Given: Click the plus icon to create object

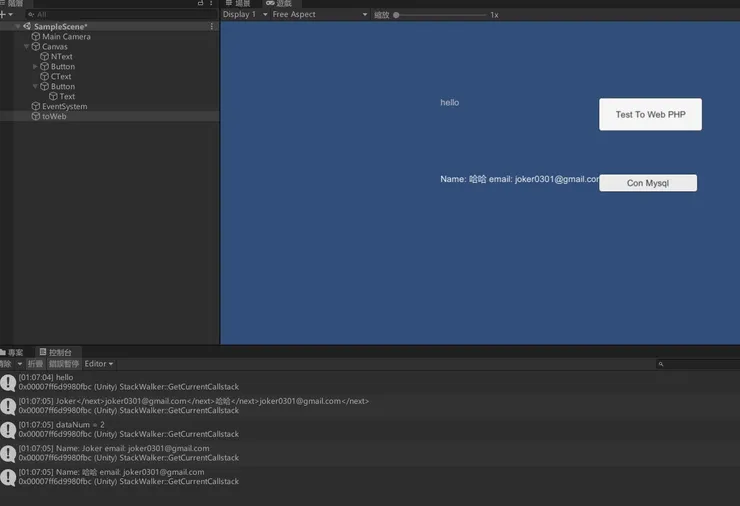Looking at the screenshot, I should pyautogui.click(x=3, y=15).
